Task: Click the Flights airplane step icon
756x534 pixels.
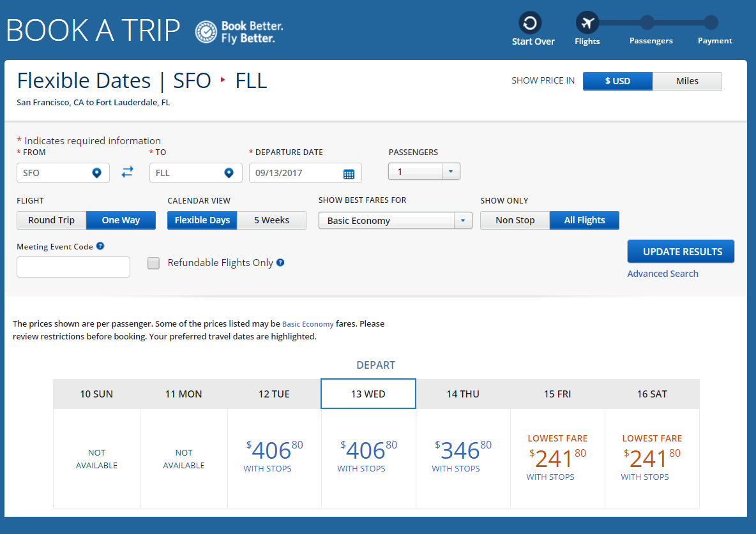Action: [x=587, y=24]
